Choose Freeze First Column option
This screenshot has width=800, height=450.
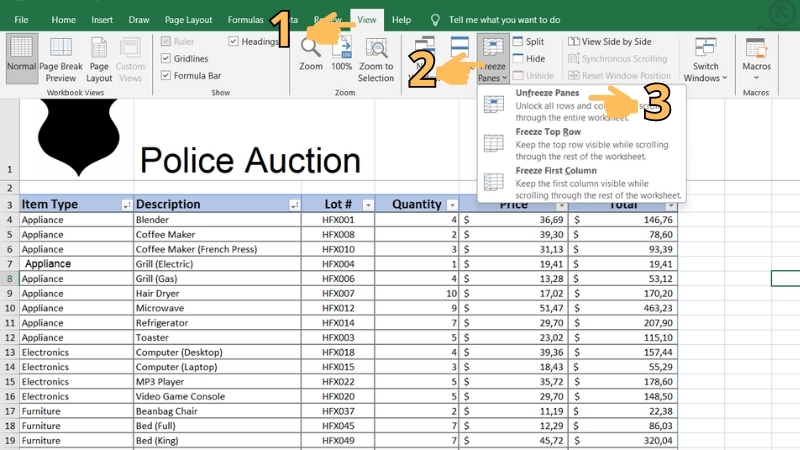coord(554,171)
